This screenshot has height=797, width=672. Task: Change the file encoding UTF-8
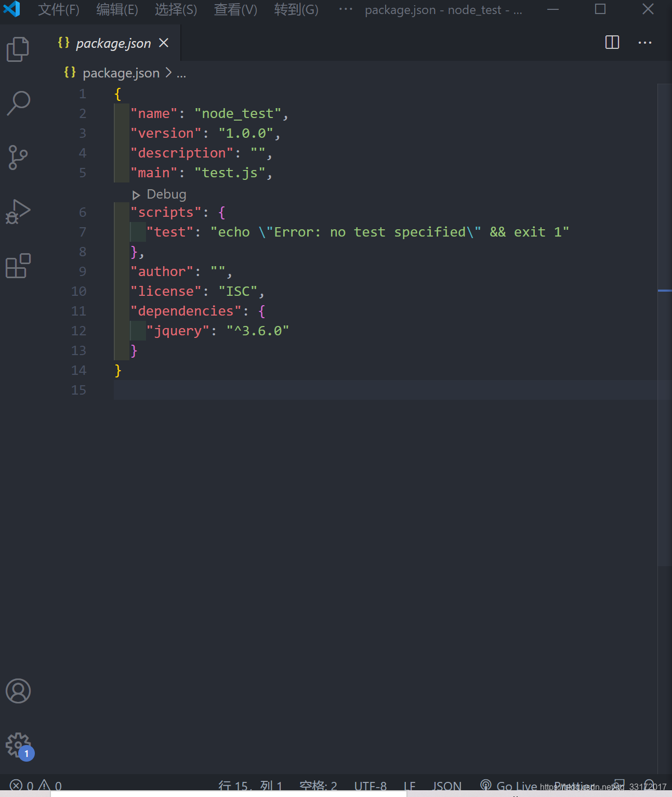click(x=371, y=786)
